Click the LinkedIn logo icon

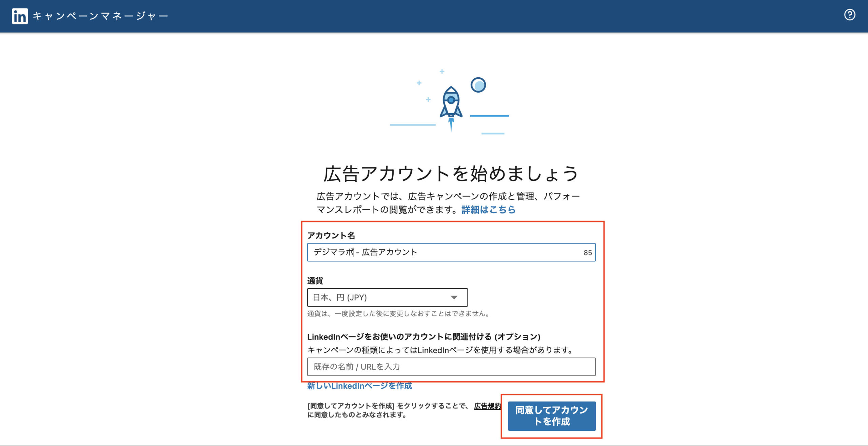pos(20,16)
